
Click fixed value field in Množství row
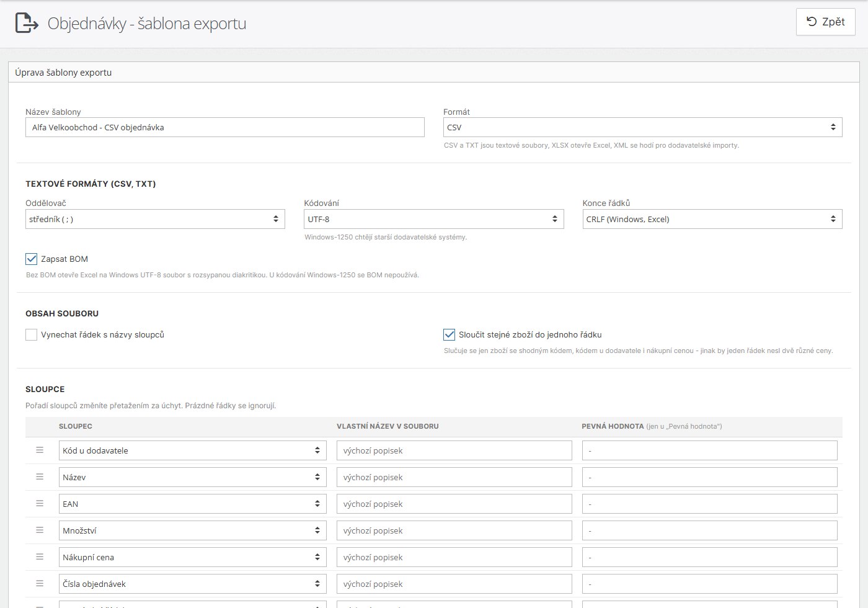pos(710,530)
